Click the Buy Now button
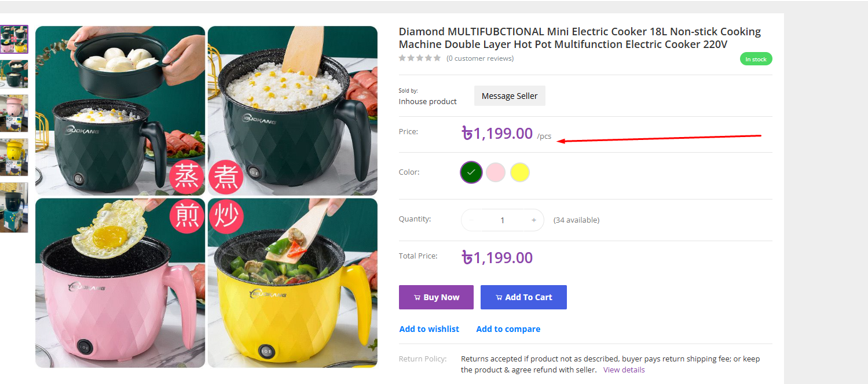 pyautogui.click(x=436, y=297)
